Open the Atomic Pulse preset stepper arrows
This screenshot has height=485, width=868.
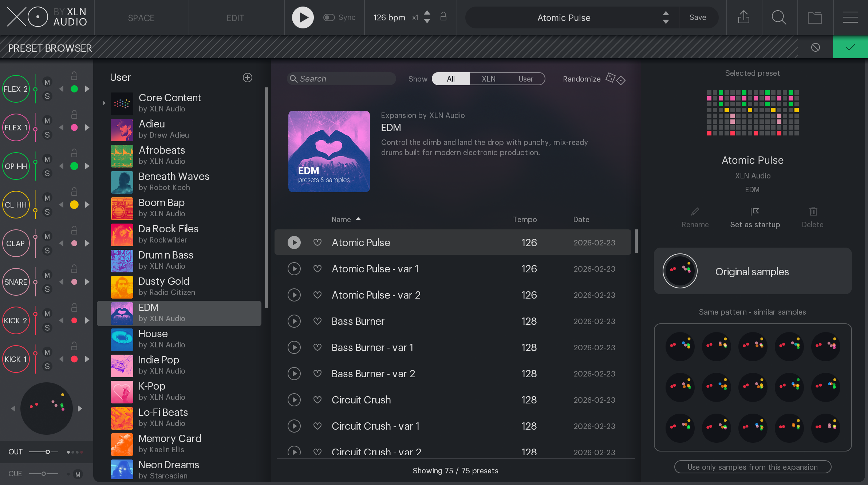[x=666, y=17]
